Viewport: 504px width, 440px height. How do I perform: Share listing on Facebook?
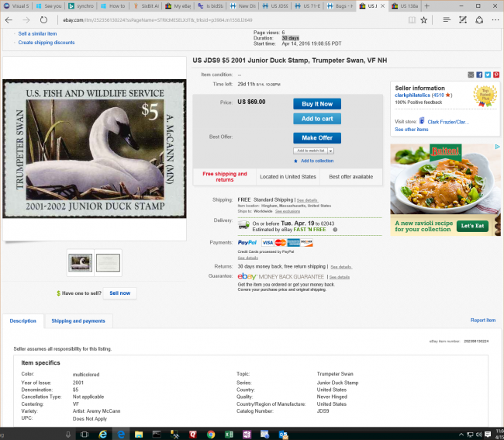(x=479, y=74)
